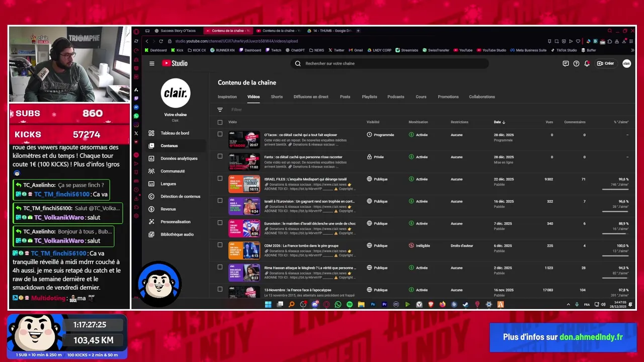Tick the select-all checkbox in Vidéo header
644x362 pixels.
tap(220, 122)
